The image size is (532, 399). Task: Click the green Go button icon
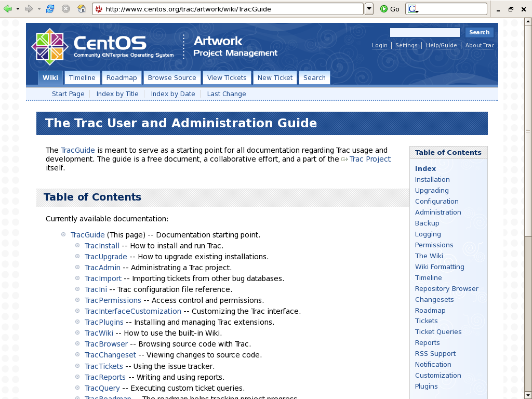[384, 9]
